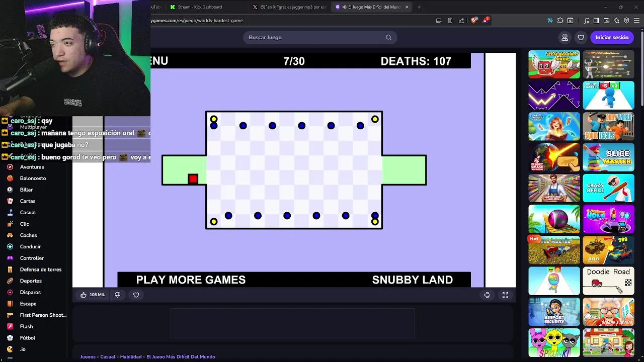Switch to the X gracias jagger.mp3 tab

289,7
